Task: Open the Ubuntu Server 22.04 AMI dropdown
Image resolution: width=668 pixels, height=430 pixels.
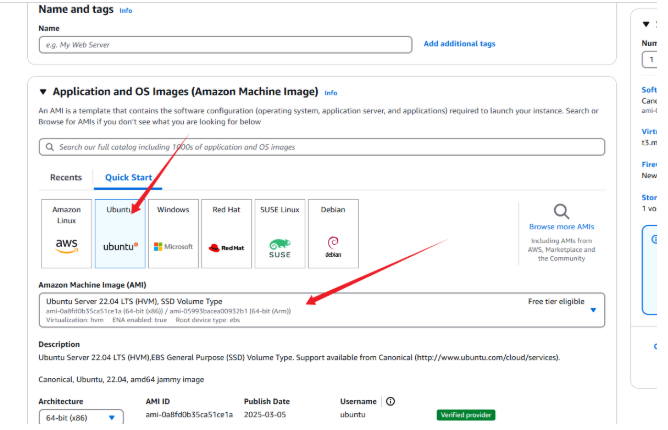Action: [322, 310]
